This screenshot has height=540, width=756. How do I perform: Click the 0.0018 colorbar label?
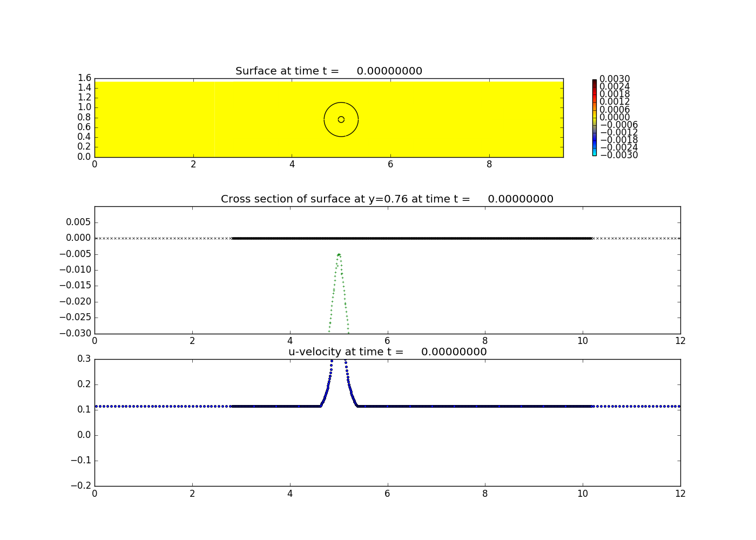click(615, 94)
